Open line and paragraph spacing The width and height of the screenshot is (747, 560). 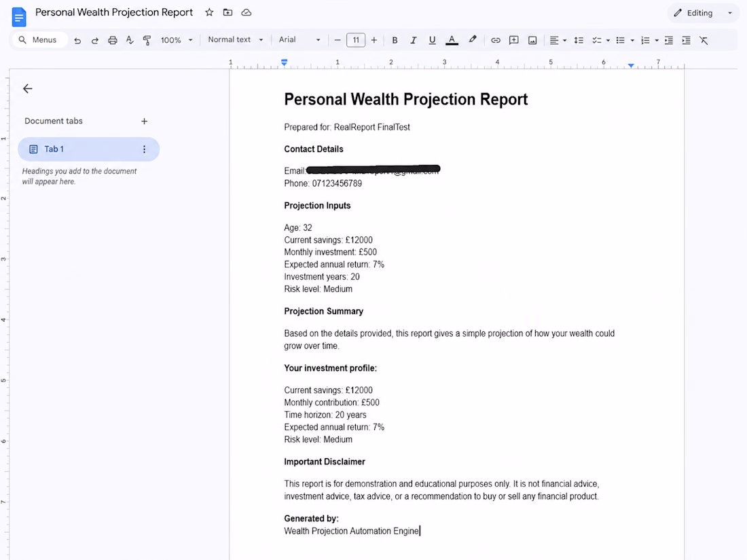pyautogui.click(x=579, y=41)
